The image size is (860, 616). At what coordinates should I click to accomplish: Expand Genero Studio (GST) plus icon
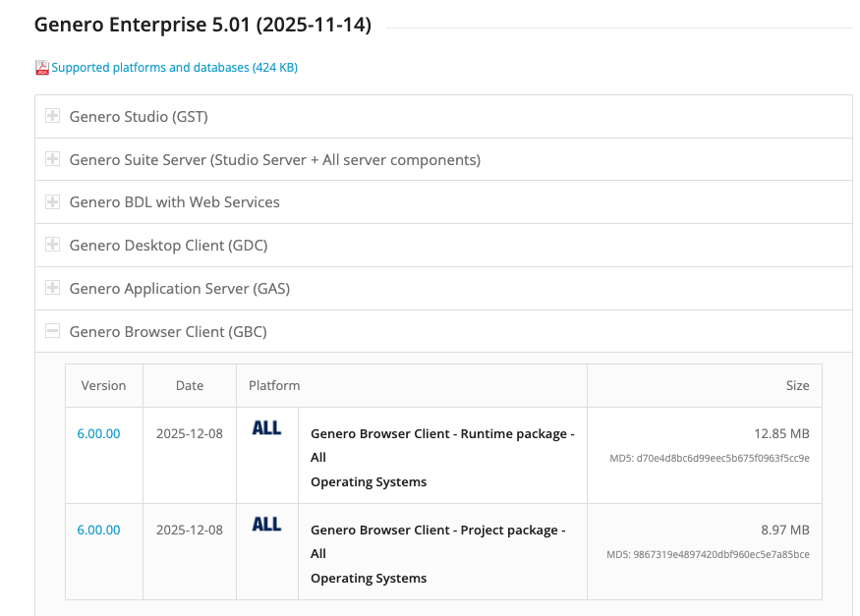[53, 116]
